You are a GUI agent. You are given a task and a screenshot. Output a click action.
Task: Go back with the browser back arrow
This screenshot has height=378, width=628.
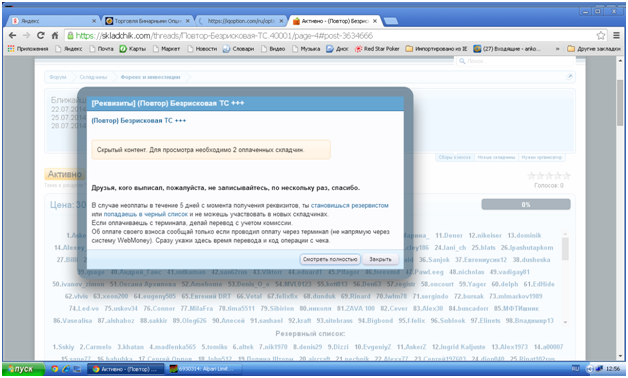pyautogui.click(x=12, y=36)
